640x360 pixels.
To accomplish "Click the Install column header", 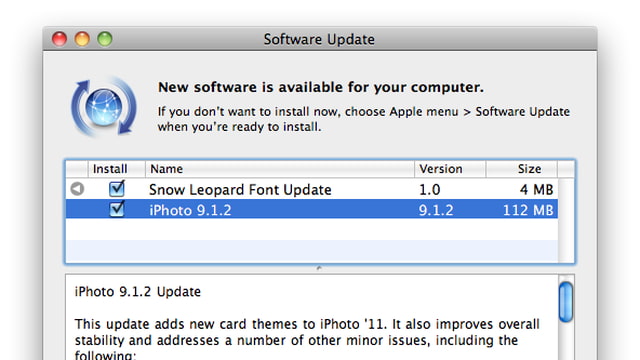I will click(x=116, y=169).
